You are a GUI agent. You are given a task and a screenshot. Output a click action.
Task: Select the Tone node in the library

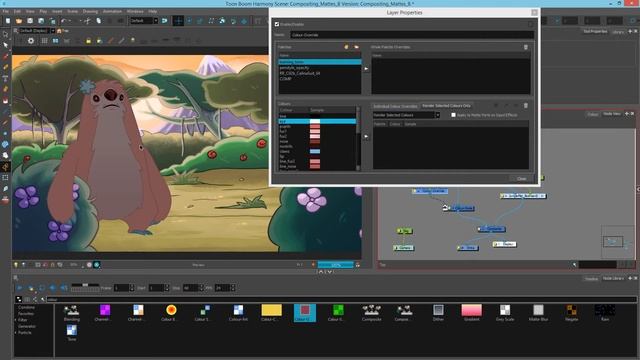[72, 332]
